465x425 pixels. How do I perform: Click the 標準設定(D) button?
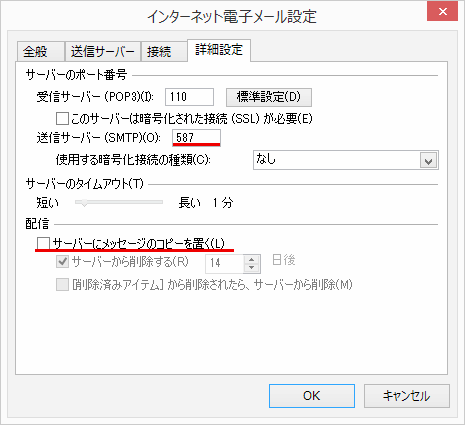coord(269,97)
